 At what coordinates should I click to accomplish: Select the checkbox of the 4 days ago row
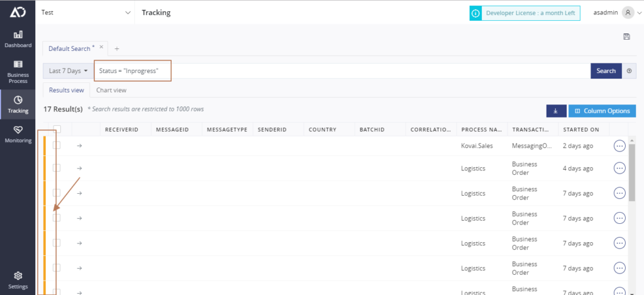(x=57, y=168)
